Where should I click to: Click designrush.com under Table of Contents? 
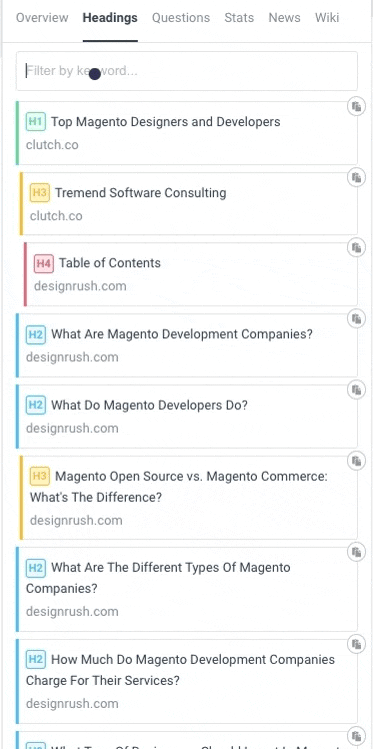pyautogui.click(x=80, y=286)
